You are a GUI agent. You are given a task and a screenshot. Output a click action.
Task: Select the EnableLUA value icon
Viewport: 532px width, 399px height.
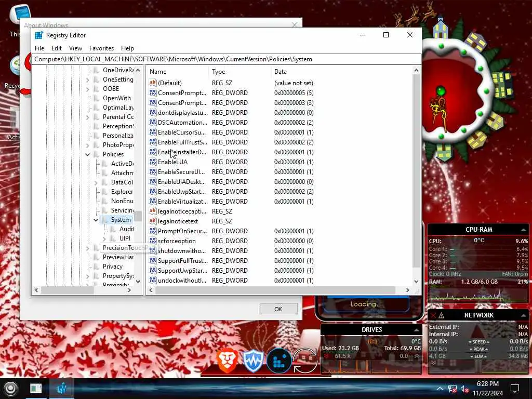(x=153, y=162)
